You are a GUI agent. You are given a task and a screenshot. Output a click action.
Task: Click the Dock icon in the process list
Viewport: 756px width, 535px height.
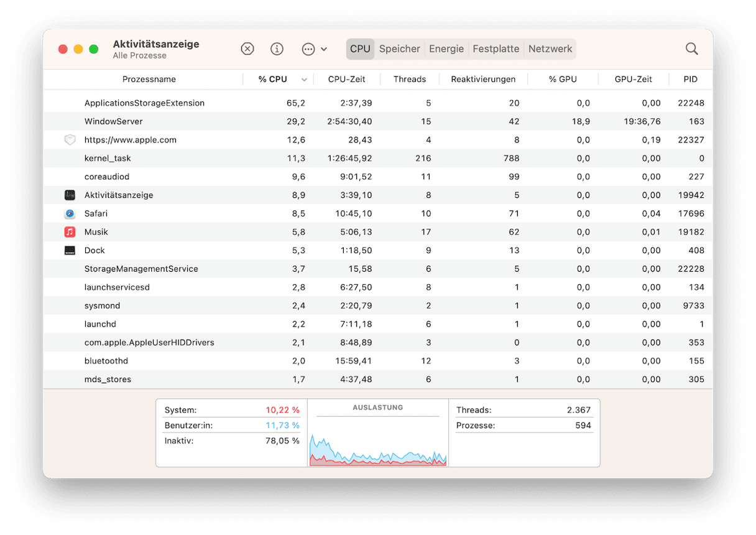tap(70, 250)
